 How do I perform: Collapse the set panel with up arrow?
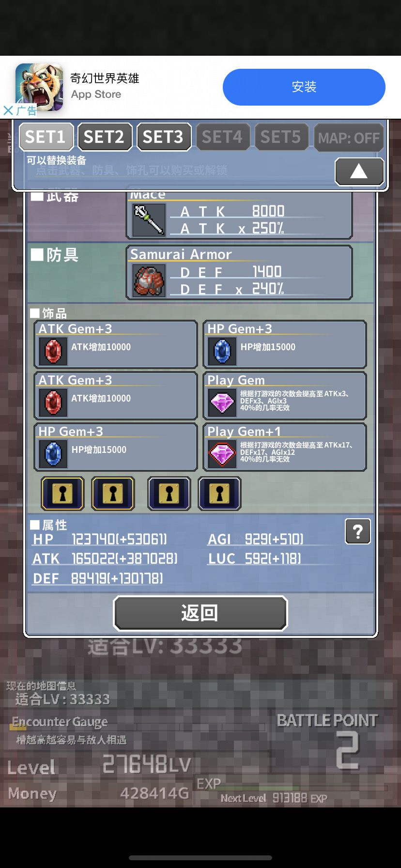[359, 171]
